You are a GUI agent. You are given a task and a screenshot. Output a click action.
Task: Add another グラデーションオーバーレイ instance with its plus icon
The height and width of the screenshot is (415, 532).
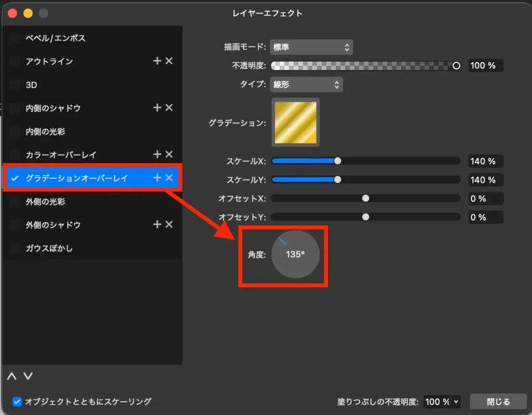[157, 178]
